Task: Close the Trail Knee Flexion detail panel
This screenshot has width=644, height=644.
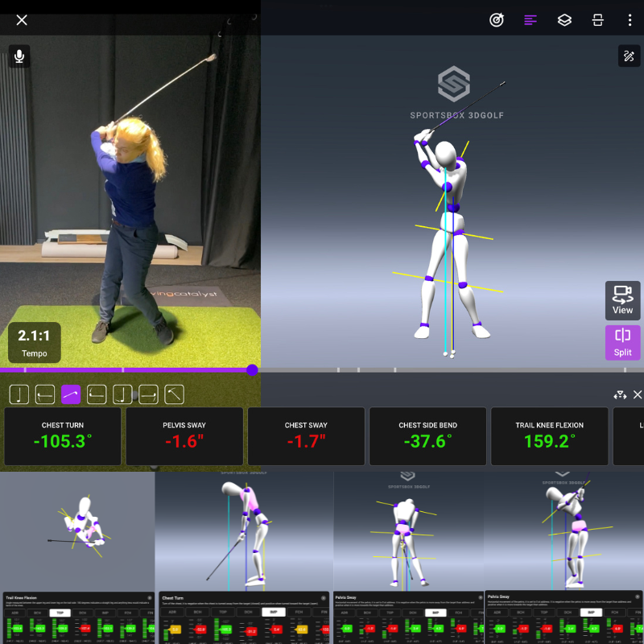Action: coord(150,598)
